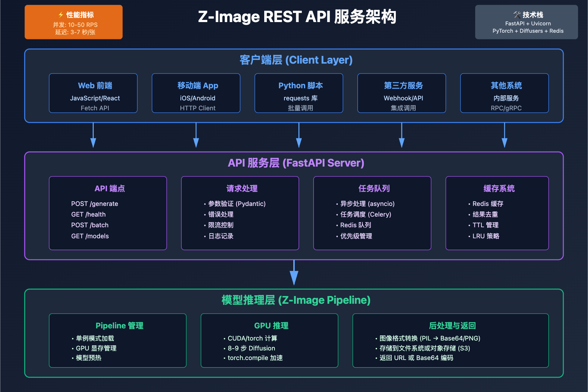The image size is (588, 392).
Task: Toggle the Pipeline 管理 panel
Action: 118,340
